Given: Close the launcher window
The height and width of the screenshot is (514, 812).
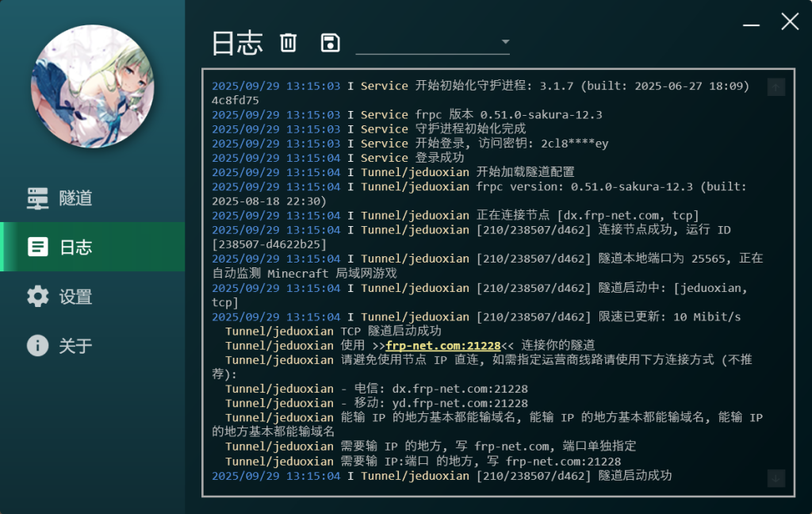Looking at the screenshot, I should click(790, 22).
